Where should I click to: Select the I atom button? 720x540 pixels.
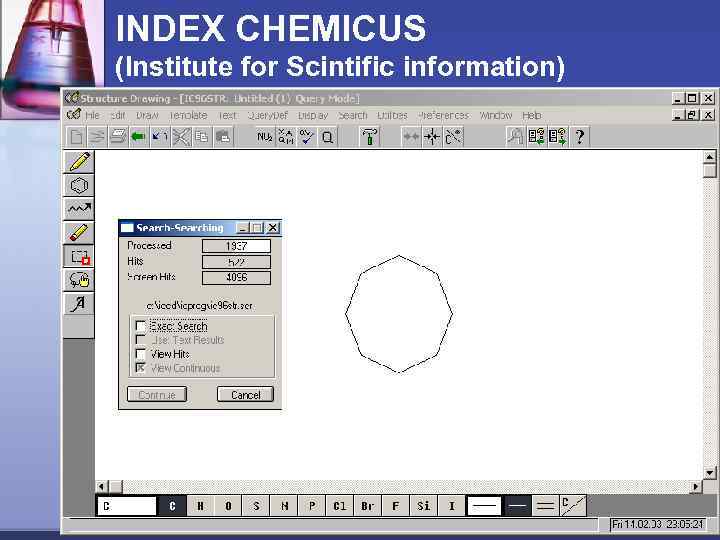[452, 506]
